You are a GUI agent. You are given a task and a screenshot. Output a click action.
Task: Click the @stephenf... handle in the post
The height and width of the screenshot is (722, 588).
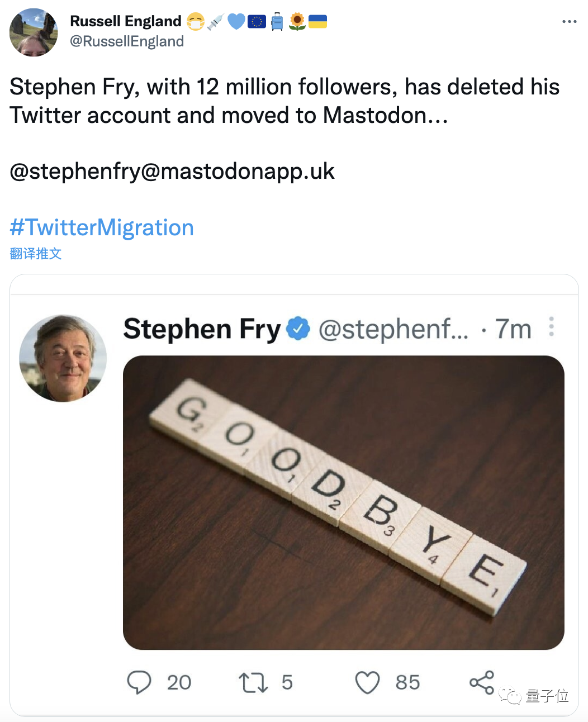393,329
